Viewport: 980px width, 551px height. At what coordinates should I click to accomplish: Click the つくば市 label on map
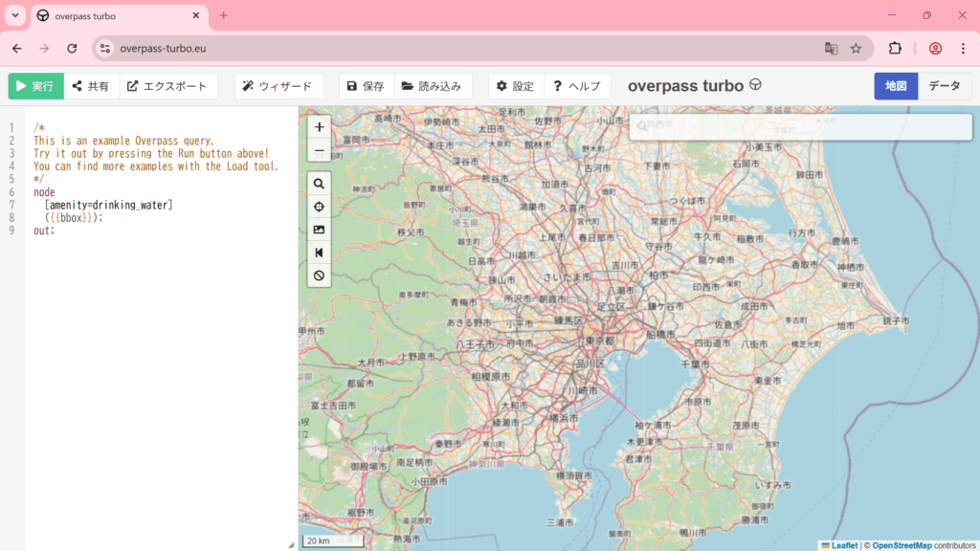[687, 201]
